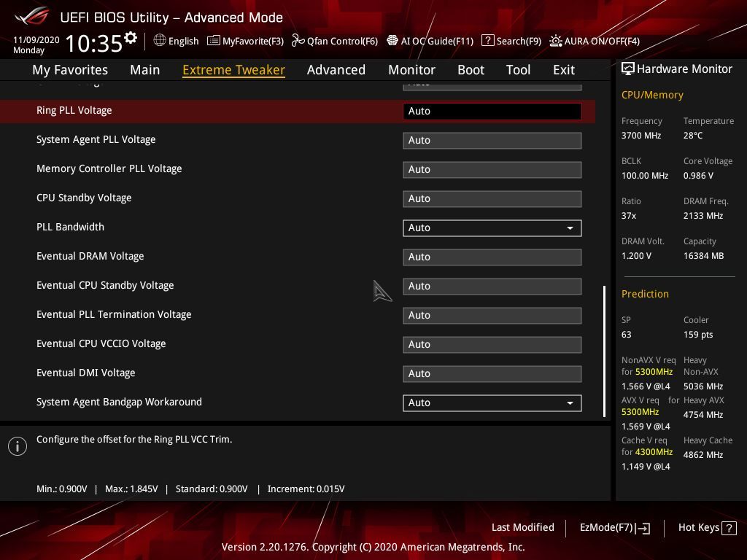
Task: Select Eventual DRAM Voltage label
Action: click(90, 256)
